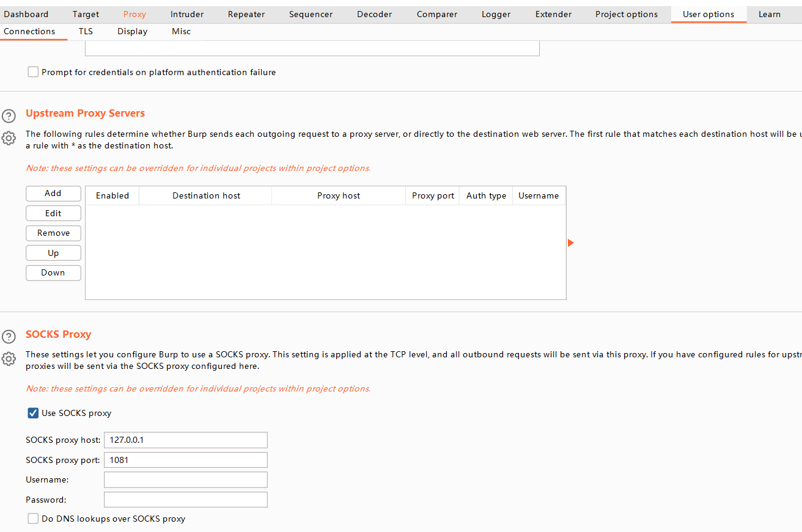The image size is (802, 532).
Task: Open the Target tab
Action: point(86,14)
